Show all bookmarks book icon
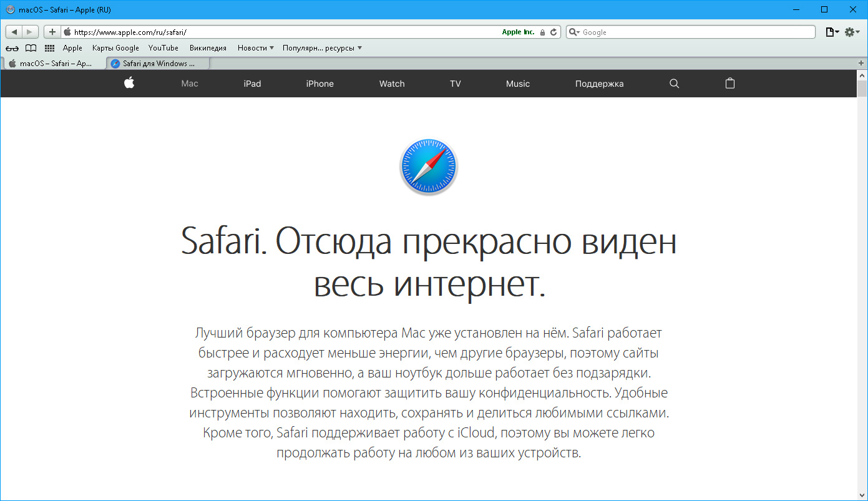This screenshot has width=868, height=501. click(x=31, y=48)
